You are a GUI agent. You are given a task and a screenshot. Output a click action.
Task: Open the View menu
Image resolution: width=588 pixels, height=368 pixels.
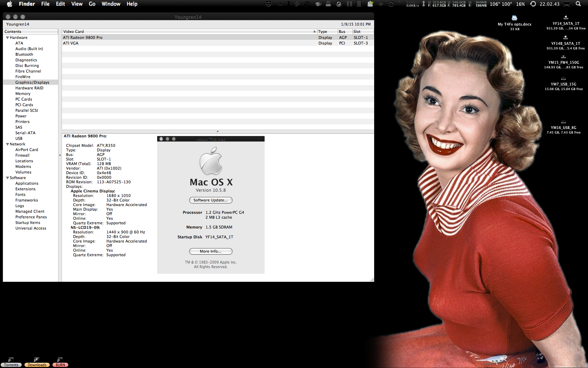pos(77,4)
